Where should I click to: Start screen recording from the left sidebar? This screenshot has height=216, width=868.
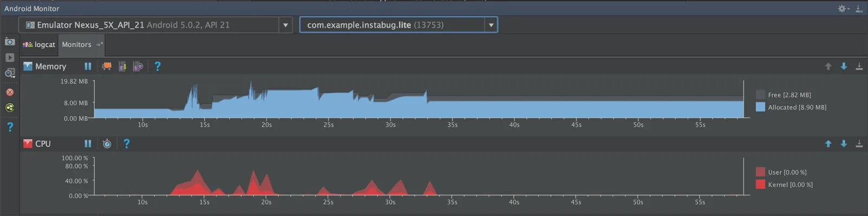(x=10, y=57)
